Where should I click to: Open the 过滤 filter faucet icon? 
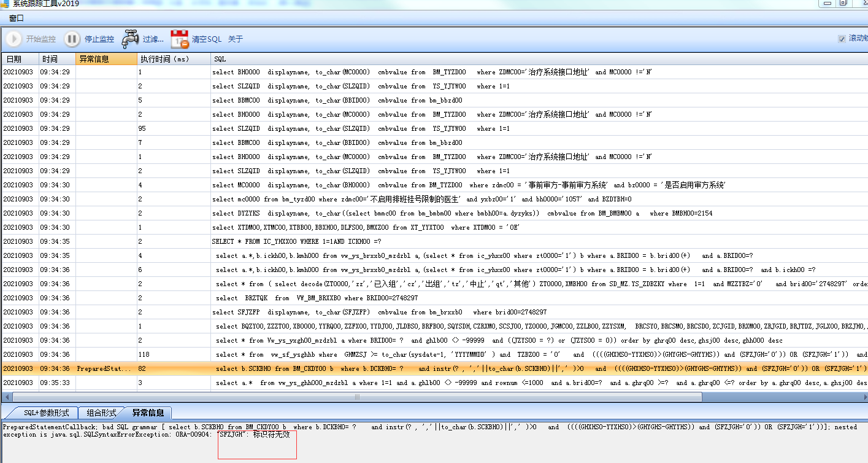click(130, 39)
